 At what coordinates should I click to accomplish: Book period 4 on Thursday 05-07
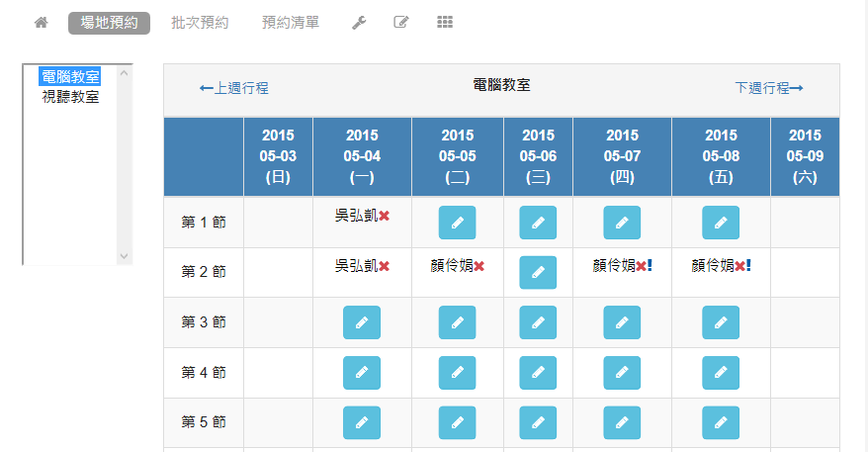pyautogui.click(x=622, y=372)
